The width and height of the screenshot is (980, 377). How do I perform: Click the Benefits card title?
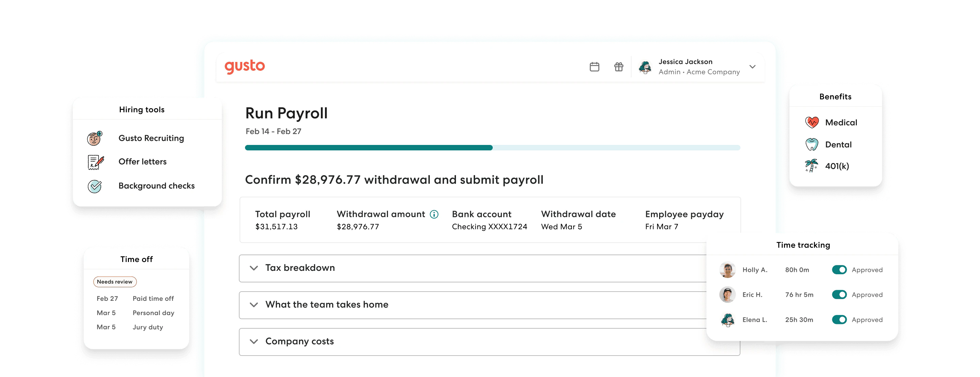pyautogui.click(x=835, y=97)
